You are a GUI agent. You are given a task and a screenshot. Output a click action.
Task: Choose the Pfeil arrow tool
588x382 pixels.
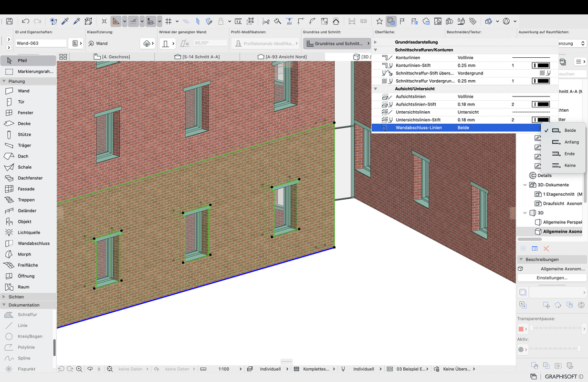pos(28,61)
